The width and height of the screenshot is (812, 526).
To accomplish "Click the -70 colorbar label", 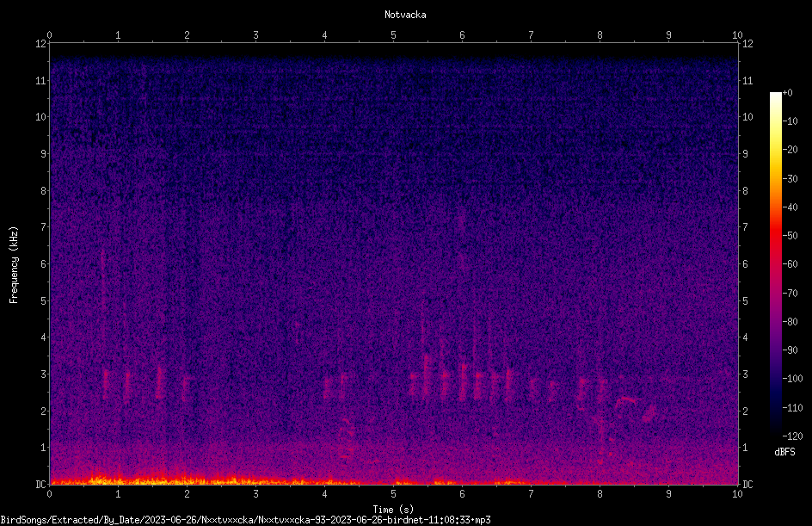I will pos(790,294).
